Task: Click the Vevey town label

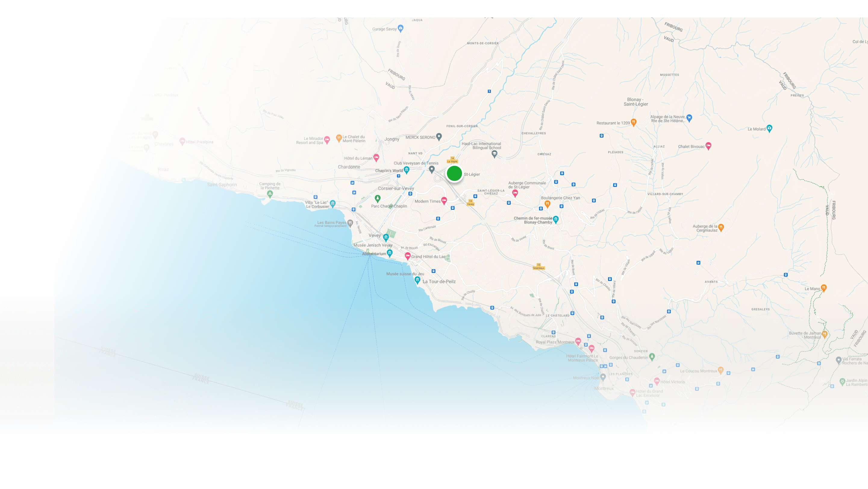Action: (374, 235)
